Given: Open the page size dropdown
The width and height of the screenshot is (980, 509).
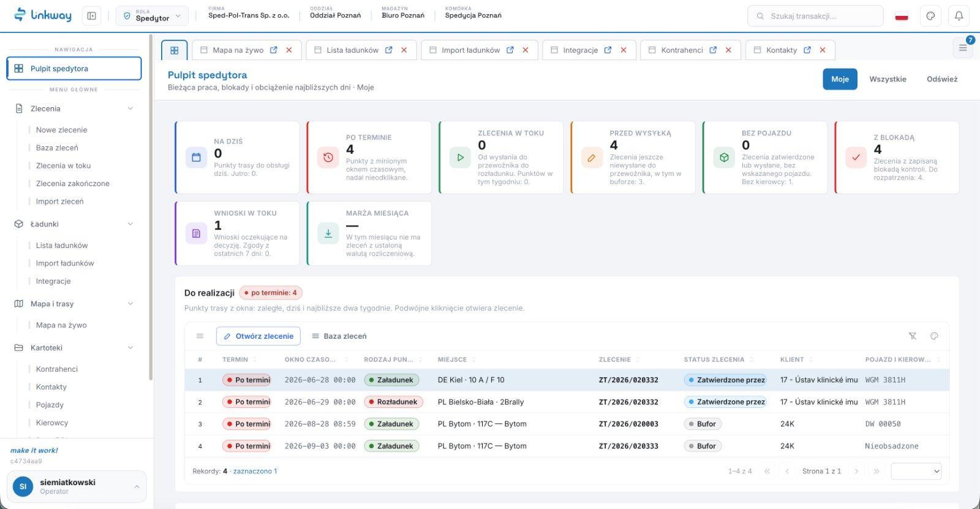Looking at the screenshot, I should (x=916, y=471).
